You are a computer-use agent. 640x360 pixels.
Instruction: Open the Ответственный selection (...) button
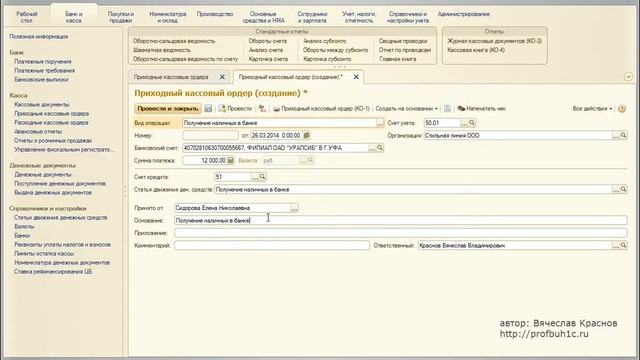[616, 245]
